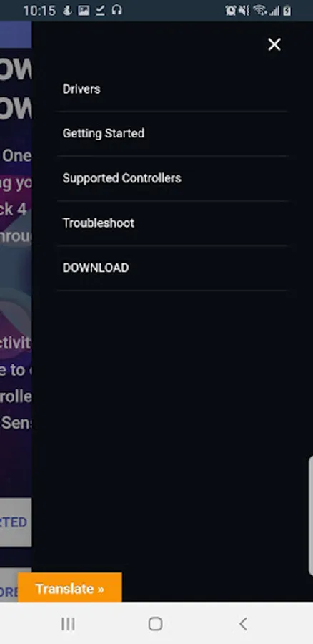Tap the muted sound icon in status bar
313x644 pixels.
point(244,11)
